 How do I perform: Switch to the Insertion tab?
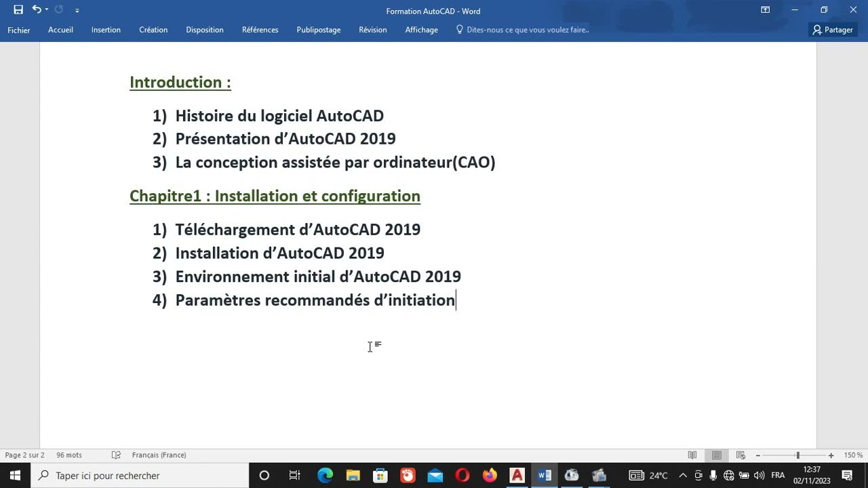click(106, 30)
